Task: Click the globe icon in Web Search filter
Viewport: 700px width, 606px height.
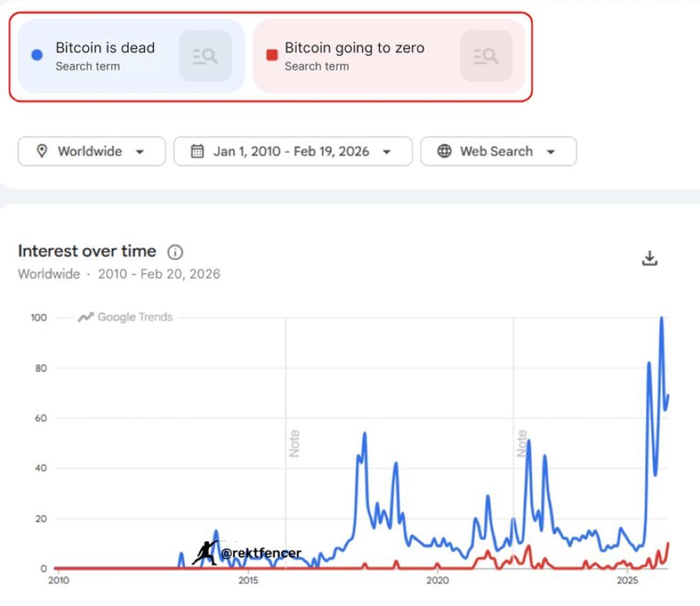Action: click(x=445, y=151)
